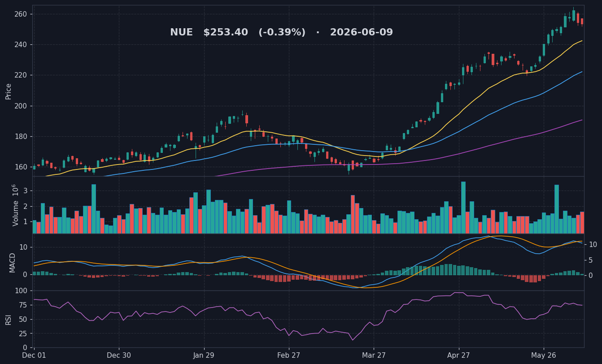Screen dimensions: 602x364
Task: Click the 220 price tick label
Action: 21,75
